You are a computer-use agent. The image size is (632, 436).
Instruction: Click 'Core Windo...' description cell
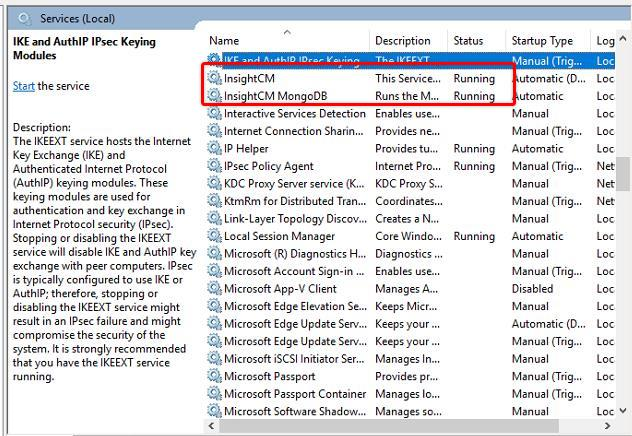[408, 236]
